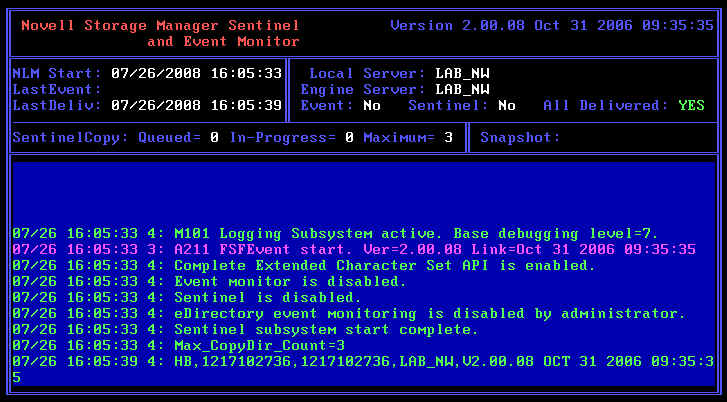The image size is (727, 402).
Task: Click the magenta A211 FSFEvent start log line
Action: click(354, 249)
